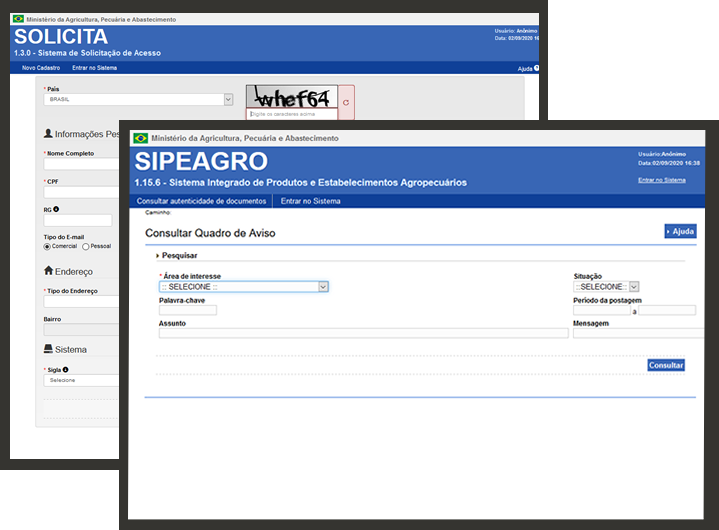This screenshot has height=530, width=719.
Task: Open Entrar no Sistema menu in SOLICITA
Action: coord(94,68)
